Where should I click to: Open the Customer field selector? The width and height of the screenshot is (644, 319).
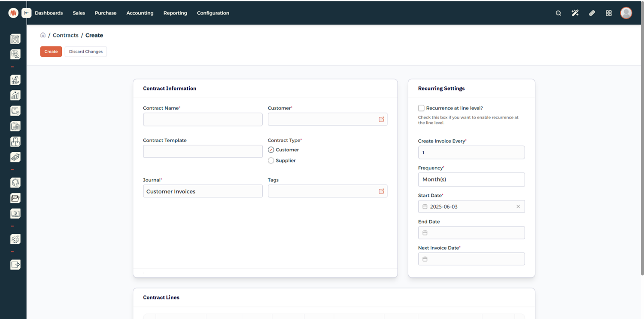coord(328,119)
